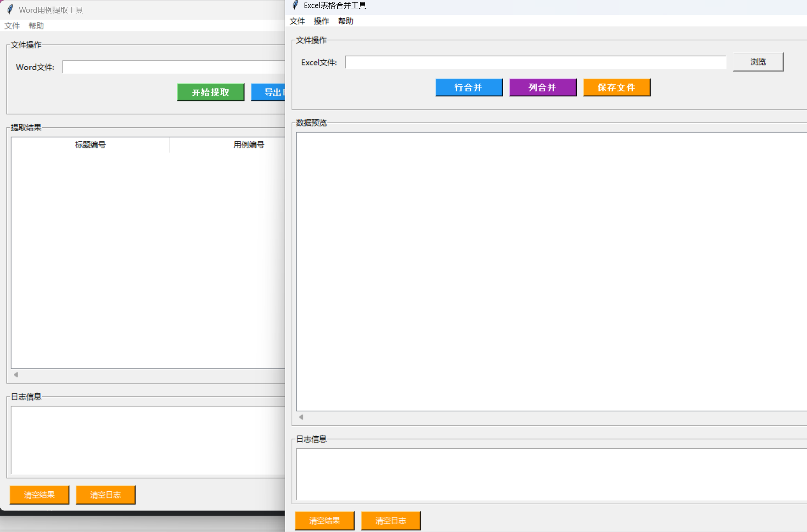The height and width of the screenshot is (532, 807).
Task: Open the 帮助 menu in Word tool
Action: (36, 26)
